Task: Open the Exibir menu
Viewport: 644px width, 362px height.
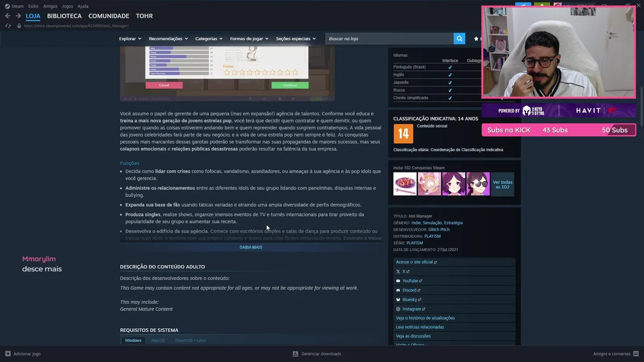Action: 33,6
